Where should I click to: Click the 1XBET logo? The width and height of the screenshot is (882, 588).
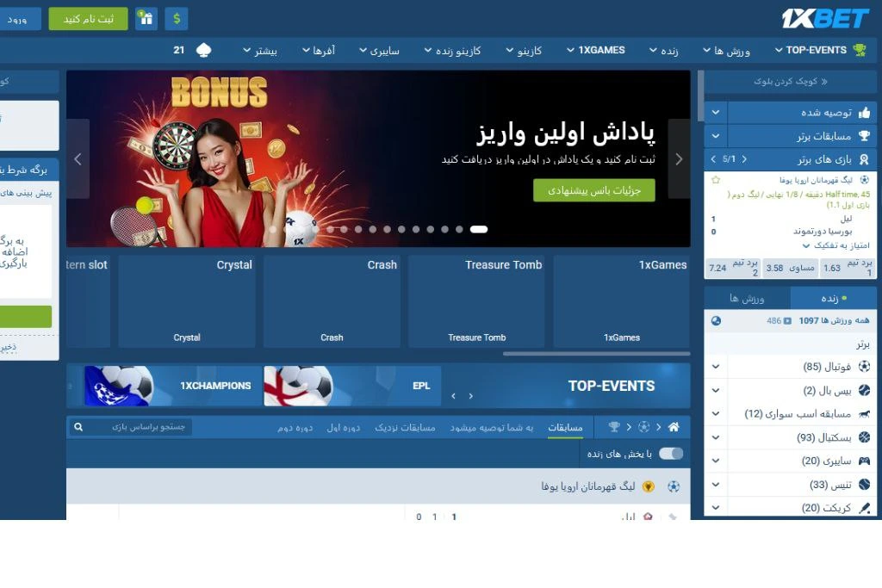(x=824, y=19)
